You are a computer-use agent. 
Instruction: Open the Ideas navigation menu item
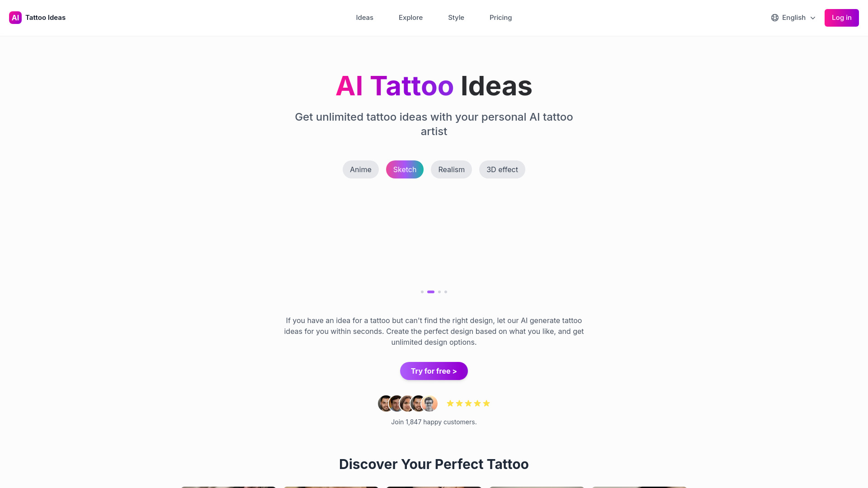pos(364,17)
